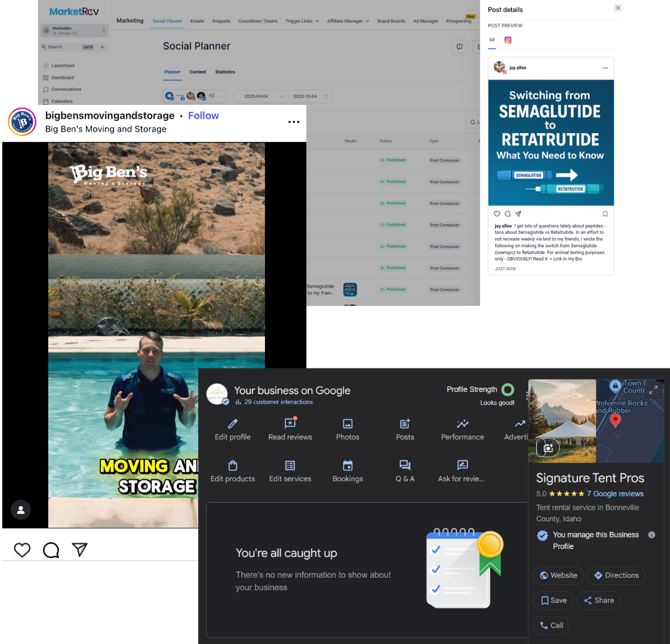Click the Posts icon in Google business
670x644 pixels.
[405, 423]
